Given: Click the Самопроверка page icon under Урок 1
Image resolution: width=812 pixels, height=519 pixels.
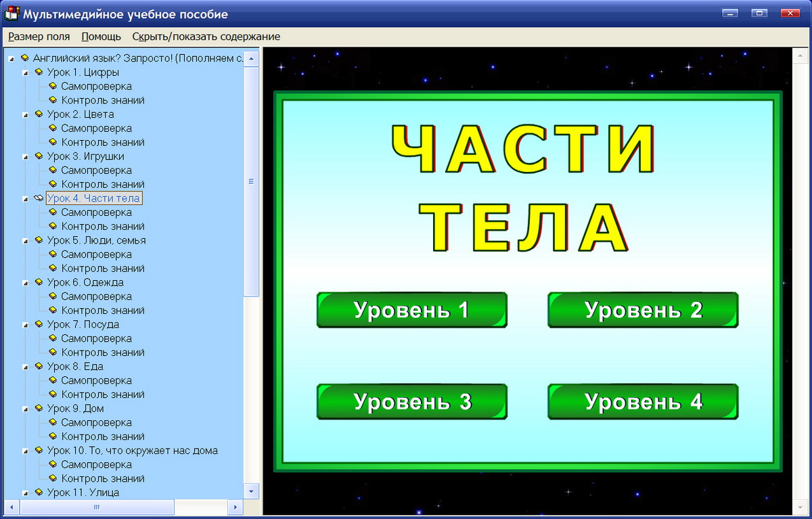Looking at the screenshot, I should tap(53, 86).
